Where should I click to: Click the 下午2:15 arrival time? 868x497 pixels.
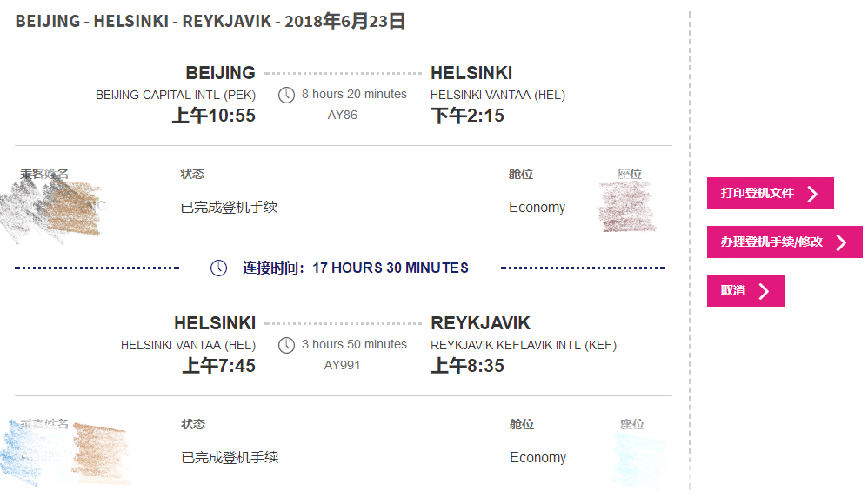coord(468,116)
